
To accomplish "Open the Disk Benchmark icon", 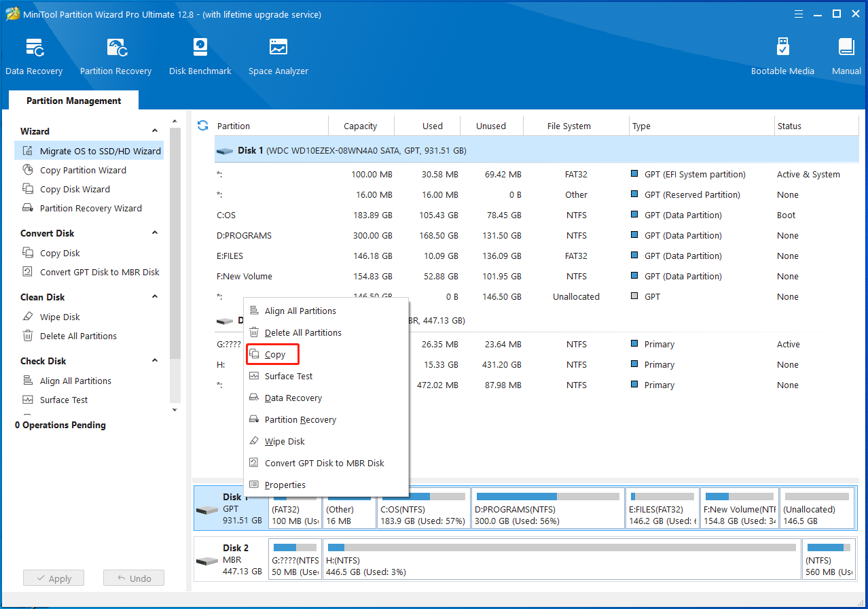I will (x=200, y=48).
